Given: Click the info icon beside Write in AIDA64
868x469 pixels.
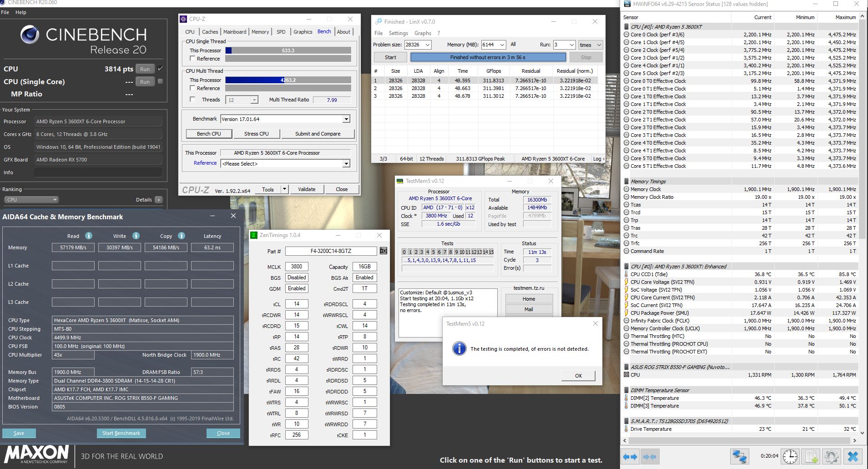Looking at the screenshot, I should tap(136, 236).
